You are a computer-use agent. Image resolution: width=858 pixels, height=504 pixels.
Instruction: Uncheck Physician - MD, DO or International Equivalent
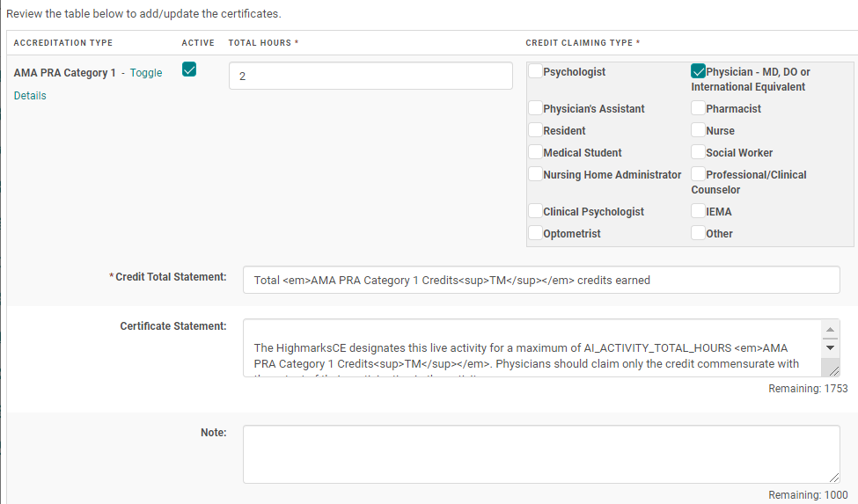click(x=698, y=71)
